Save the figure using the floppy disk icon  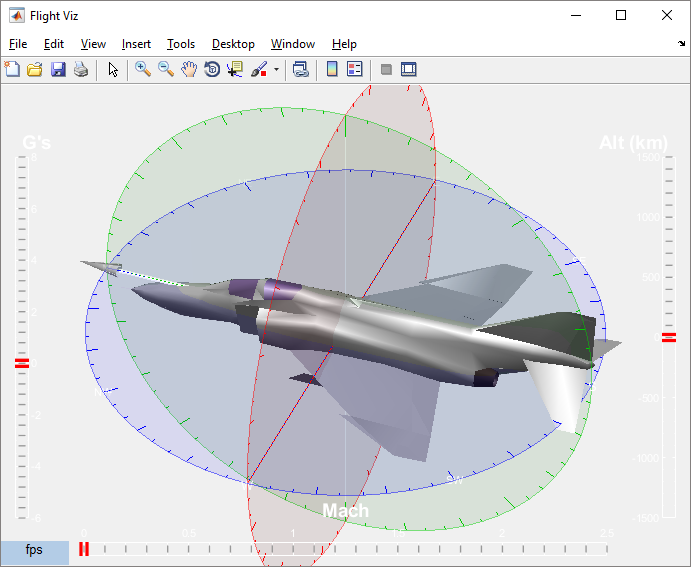tap(58, 69)
